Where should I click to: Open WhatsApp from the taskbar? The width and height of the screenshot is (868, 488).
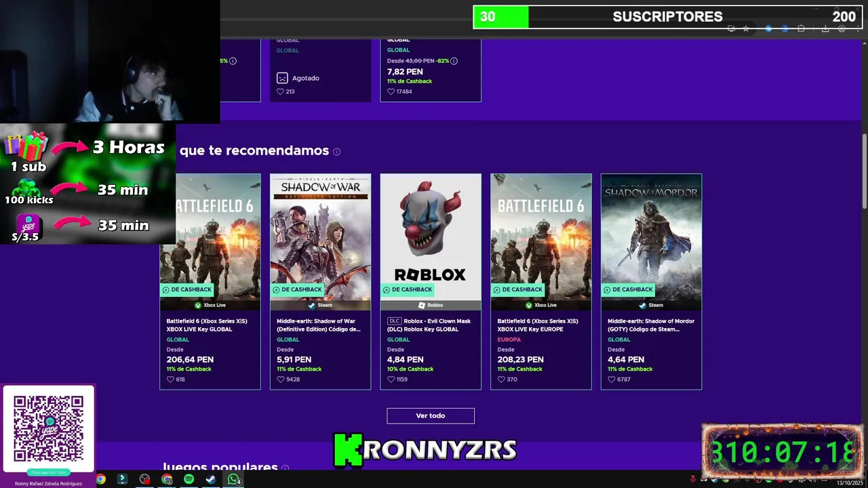[x=233, y=479]
